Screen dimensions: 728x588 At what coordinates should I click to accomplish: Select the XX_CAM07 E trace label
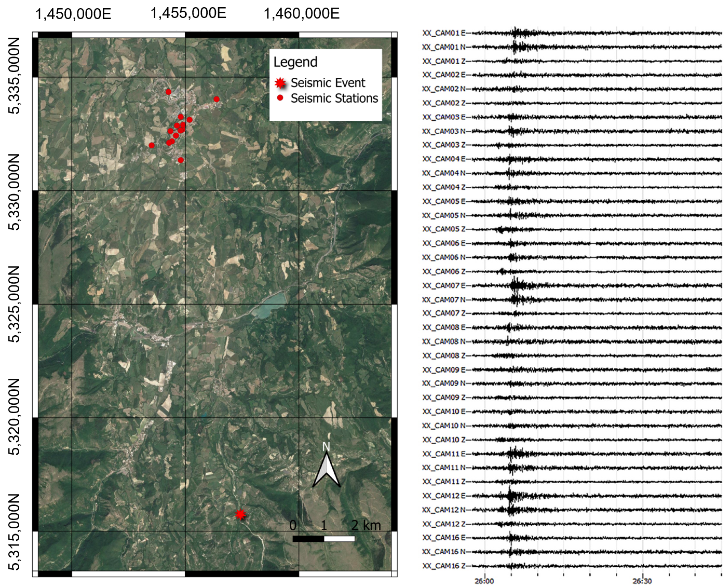click(444, 285)
